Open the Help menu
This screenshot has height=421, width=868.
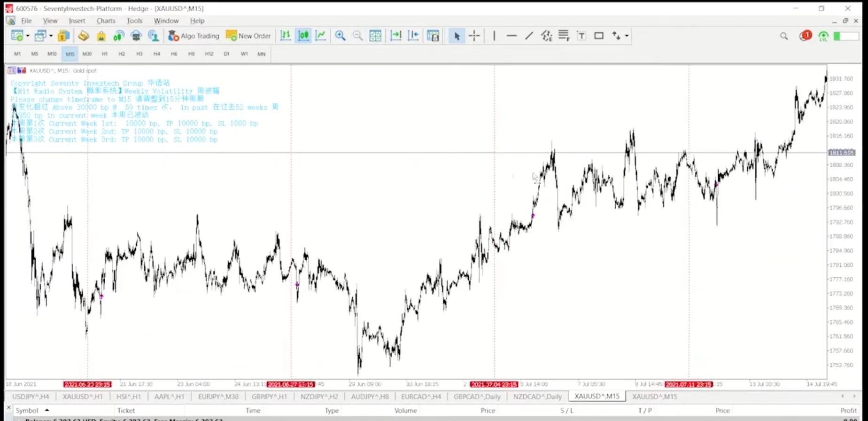pyautogui.click(x=197, y=21)
